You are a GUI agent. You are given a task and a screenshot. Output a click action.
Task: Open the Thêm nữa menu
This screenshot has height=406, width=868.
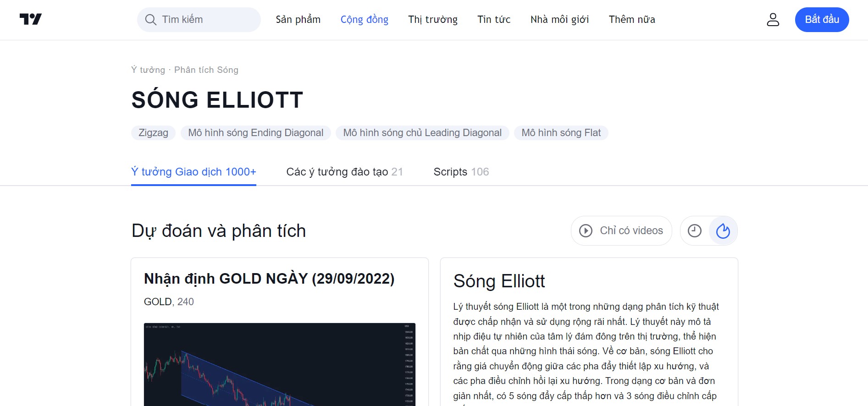(x=632, y=20)
